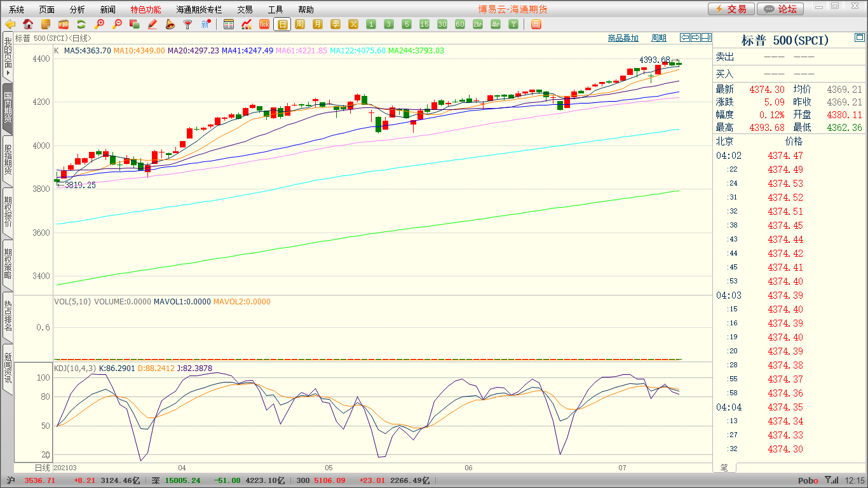Go back with the yellow arrow icon

(x=10, y=24)
